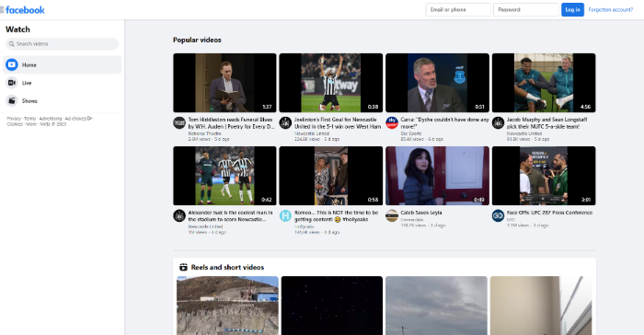Viewport: 644px width, 335px height.
Task: Click the UFC channel avatar
Action: [499, 215]
